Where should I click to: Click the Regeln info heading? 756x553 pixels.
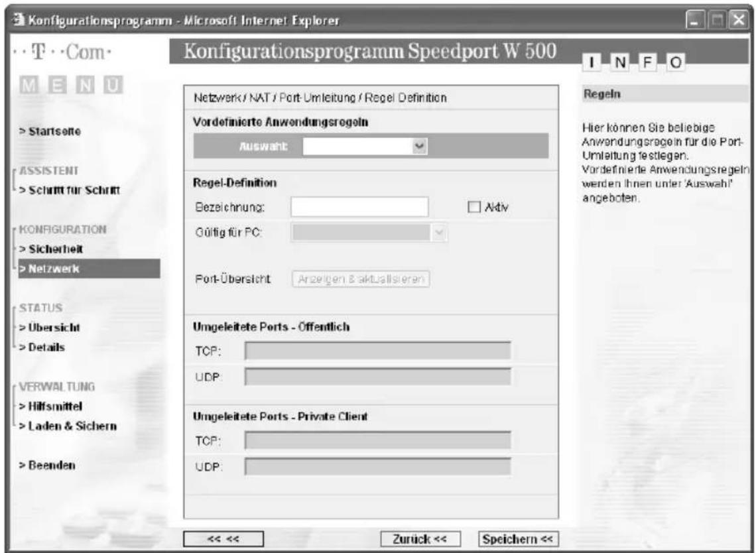coord(601,94)
